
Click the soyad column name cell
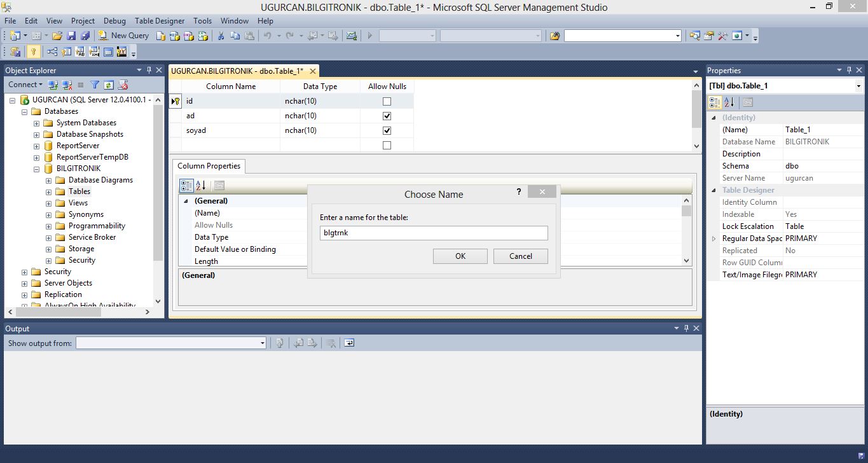[231, 130]
